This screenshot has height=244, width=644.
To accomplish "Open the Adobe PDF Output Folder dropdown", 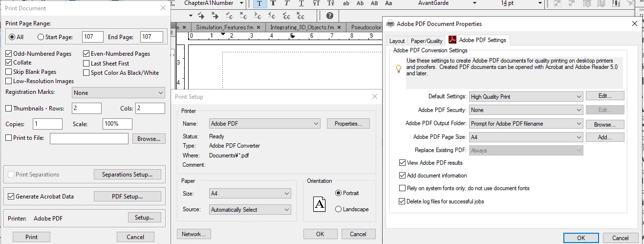I will [526, 124].
